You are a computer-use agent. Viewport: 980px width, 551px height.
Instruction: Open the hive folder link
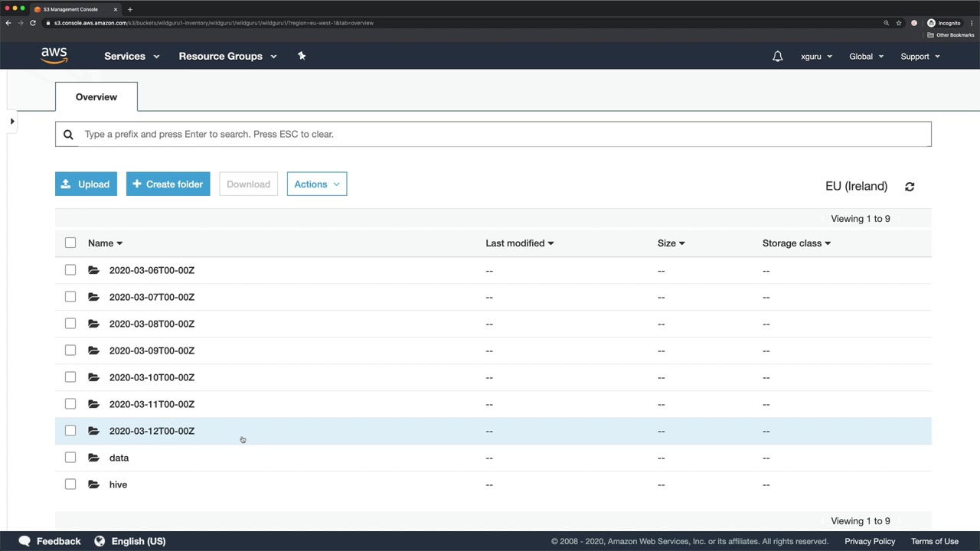[118, 484]
